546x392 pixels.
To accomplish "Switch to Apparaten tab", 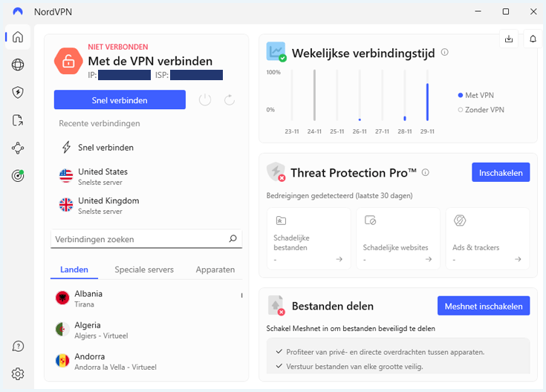I will tap(215, 269).
